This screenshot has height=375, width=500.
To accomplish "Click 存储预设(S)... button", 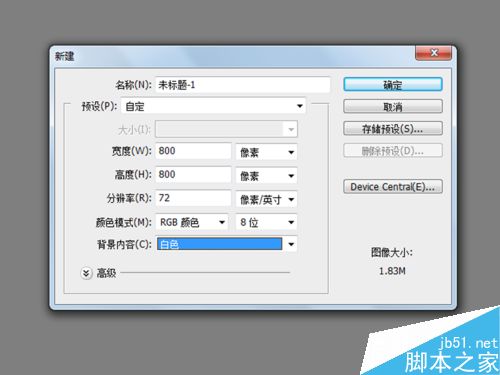I will (393, 129).
